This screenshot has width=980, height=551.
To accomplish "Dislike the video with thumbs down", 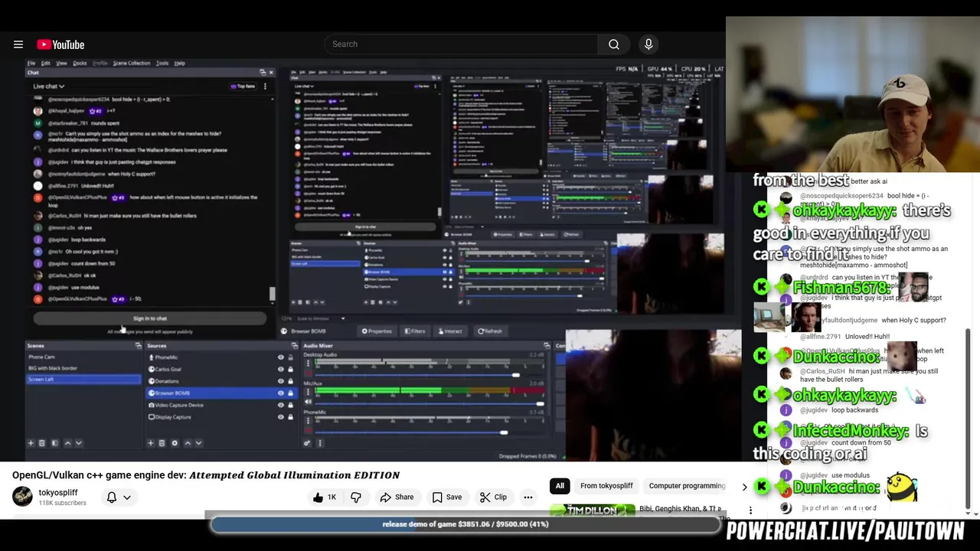I will (356, 497).
